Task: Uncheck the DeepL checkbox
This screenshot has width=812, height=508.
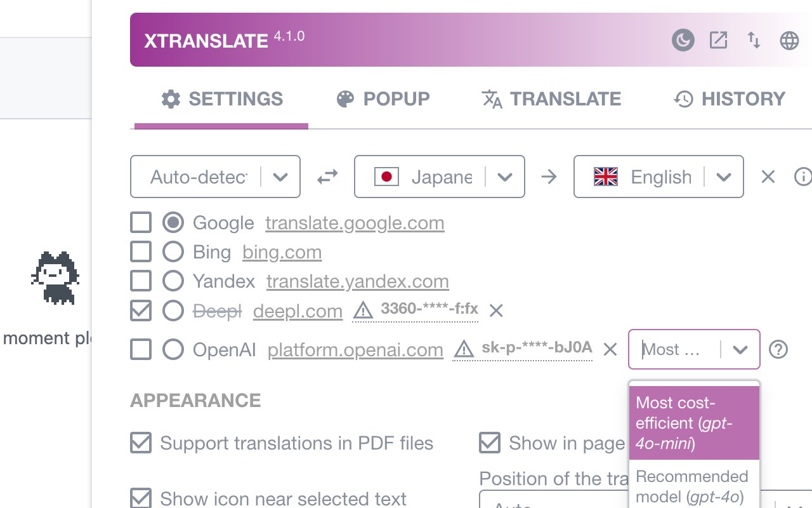Action: pyautogui.click(x=141, y=311)
